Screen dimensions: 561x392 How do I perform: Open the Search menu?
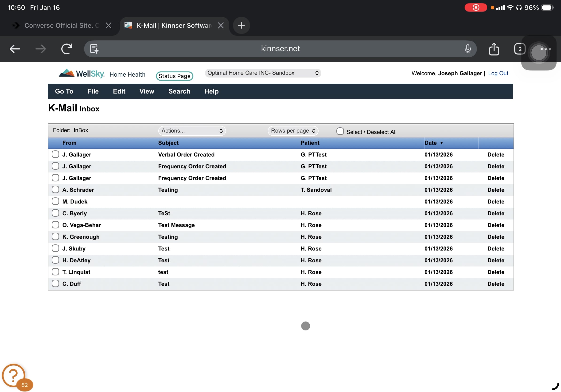click(x=179, y=91)
